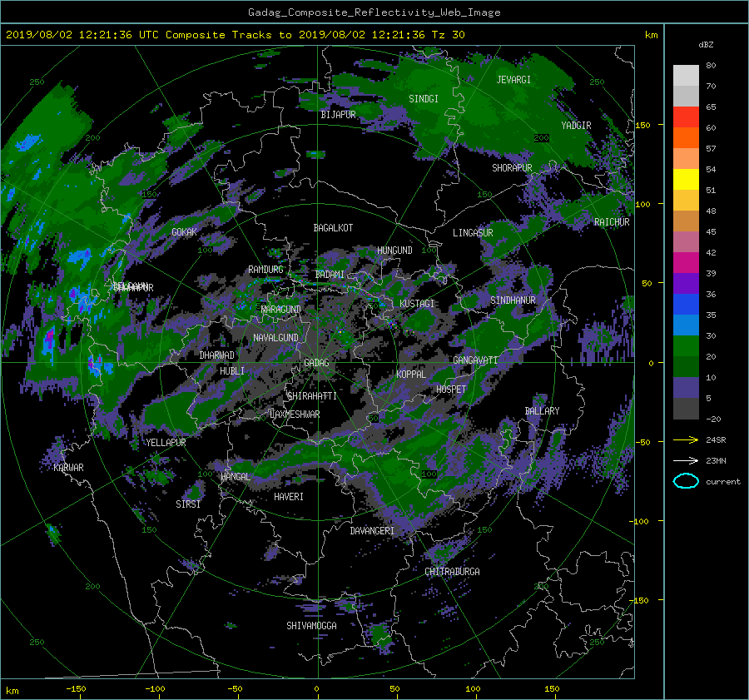
Task: Click the NAVALGUND city label
Action: pos(275,338)
